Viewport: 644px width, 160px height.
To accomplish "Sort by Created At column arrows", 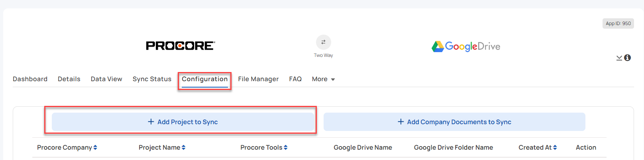I will click(555, 148).
